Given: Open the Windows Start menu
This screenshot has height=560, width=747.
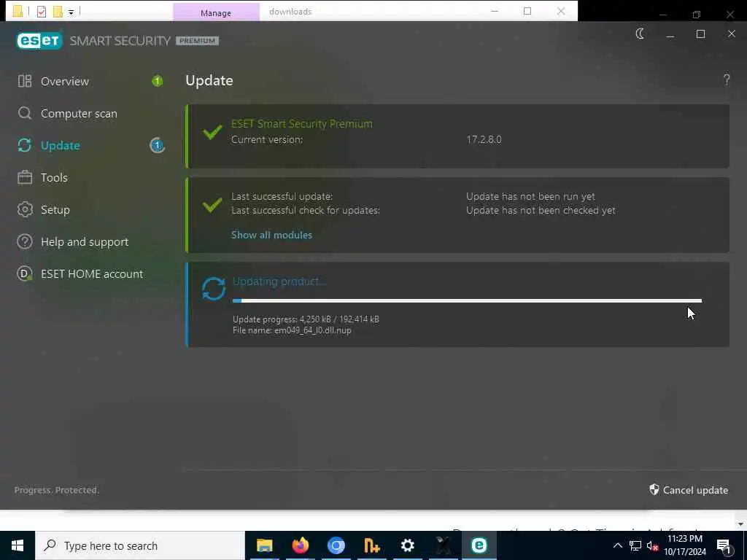Looking at the screenshot, I should coord(18,545).
